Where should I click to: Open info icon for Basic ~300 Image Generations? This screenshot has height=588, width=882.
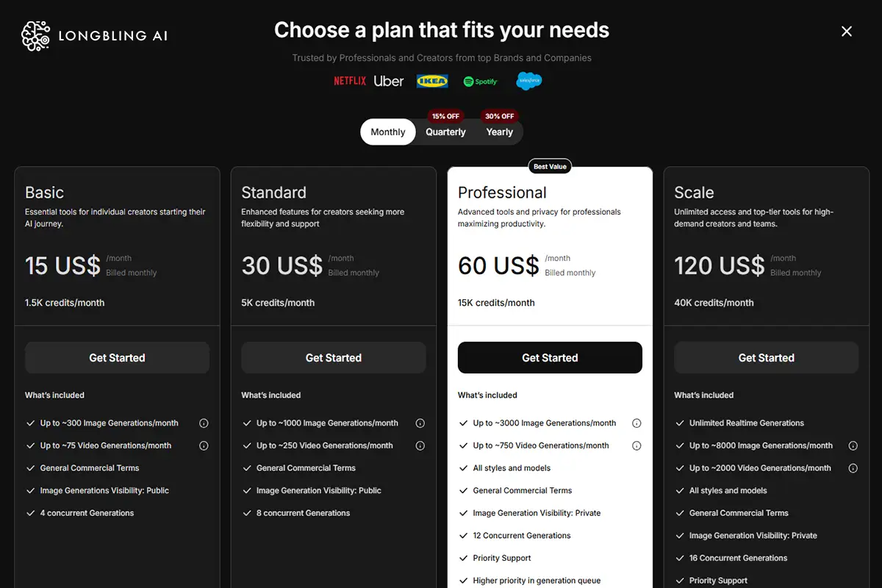point(204,423)
